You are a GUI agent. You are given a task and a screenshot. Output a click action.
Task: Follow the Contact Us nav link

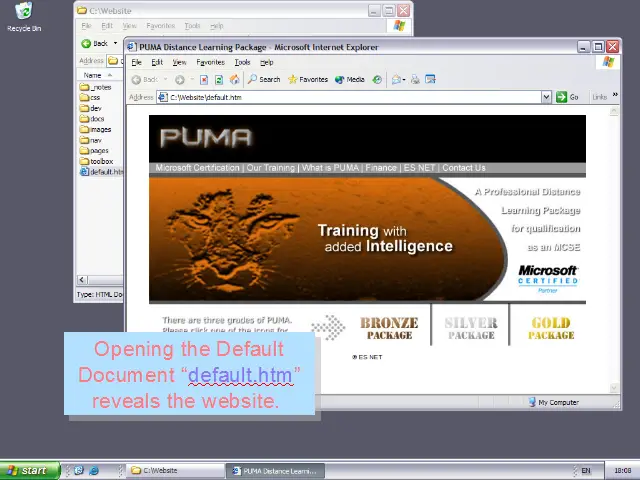tap(464, 168)
